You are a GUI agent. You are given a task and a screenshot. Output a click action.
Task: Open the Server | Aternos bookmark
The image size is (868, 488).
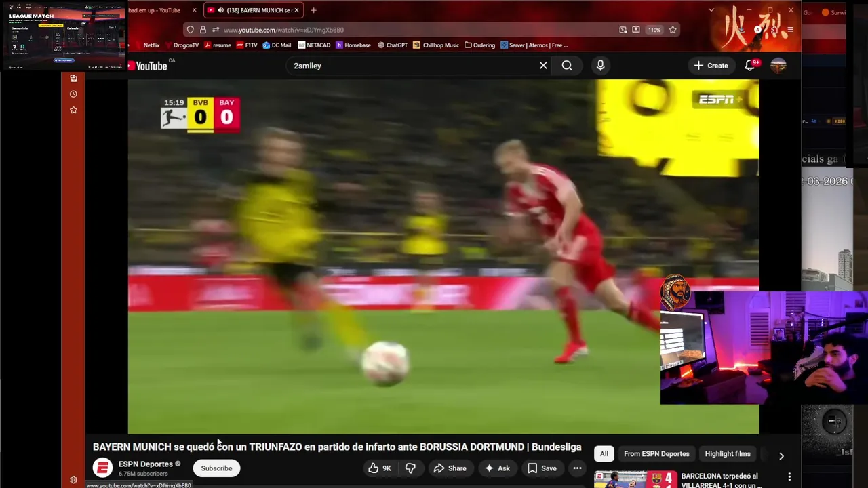coord(534,45)
